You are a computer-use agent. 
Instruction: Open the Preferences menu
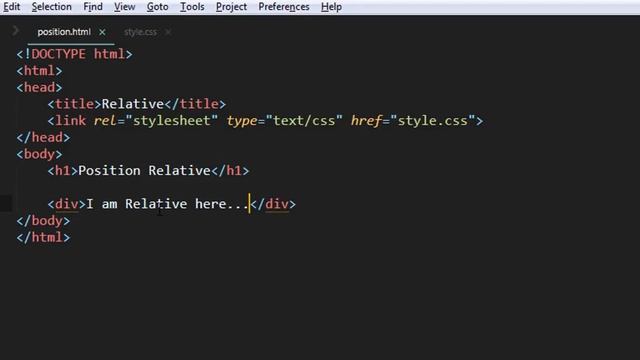[284, 7]
